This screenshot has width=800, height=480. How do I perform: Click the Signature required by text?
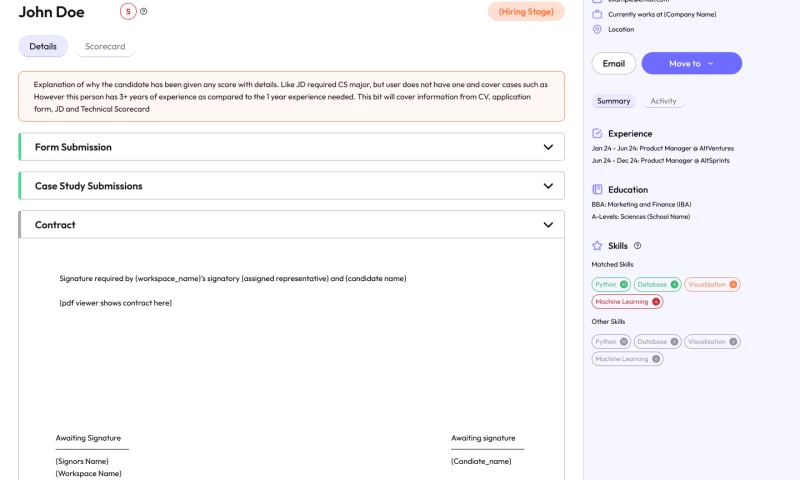(233, 279)
